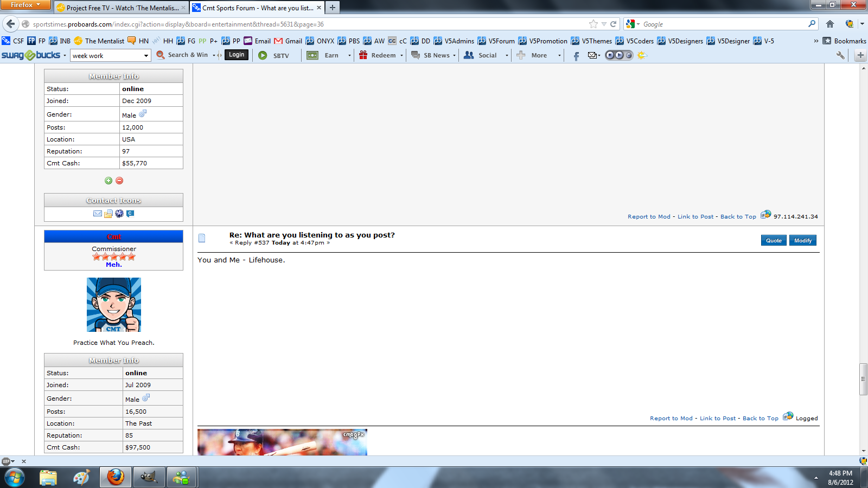
Task: Click Report to Mod link under Lifehouse post
Action: [x=671, y=418]
